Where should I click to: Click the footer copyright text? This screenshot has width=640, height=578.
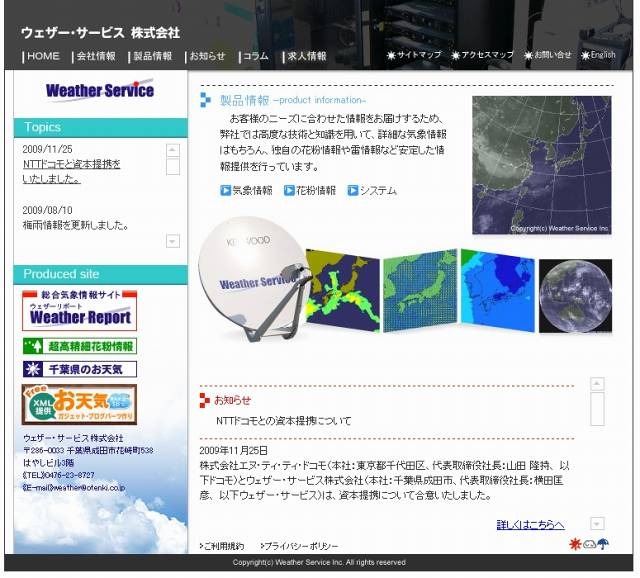(x=319, y=562)
